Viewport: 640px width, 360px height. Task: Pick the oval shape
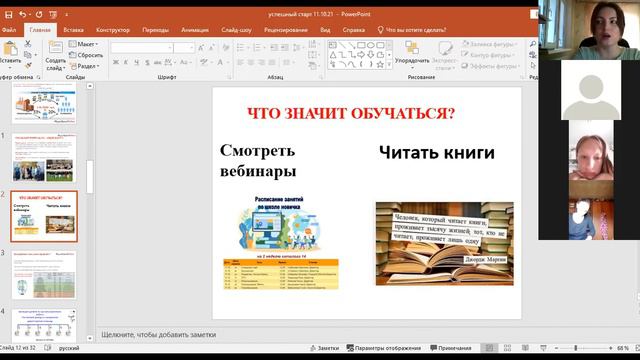371,45
